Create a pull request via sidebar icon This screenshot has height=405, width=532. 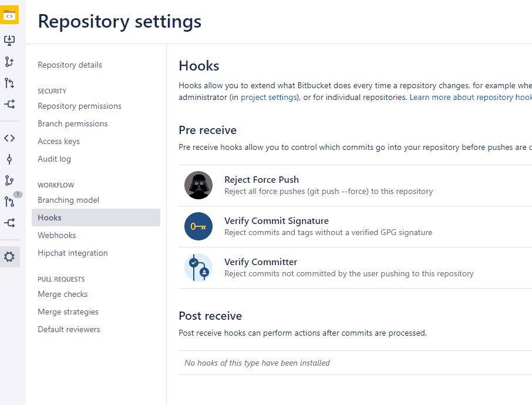(9, 82)
